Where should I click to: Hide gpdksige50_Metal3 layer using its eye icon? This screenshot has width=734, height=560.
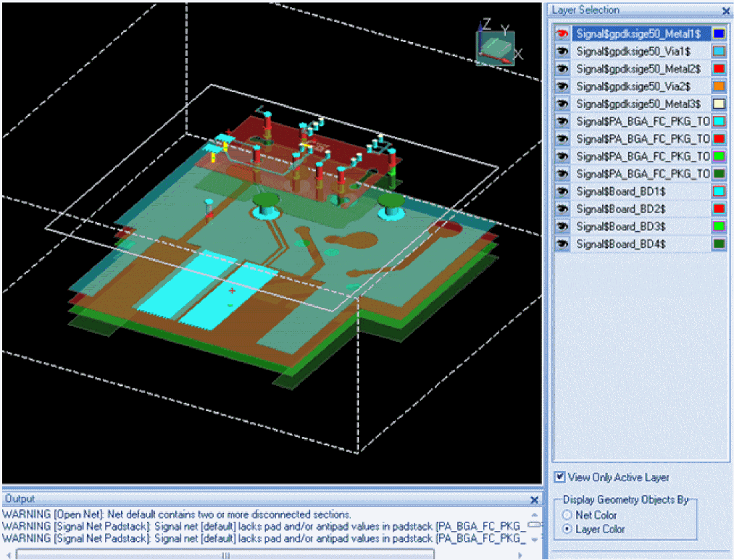pyautogui.click(x=562, y=104)
